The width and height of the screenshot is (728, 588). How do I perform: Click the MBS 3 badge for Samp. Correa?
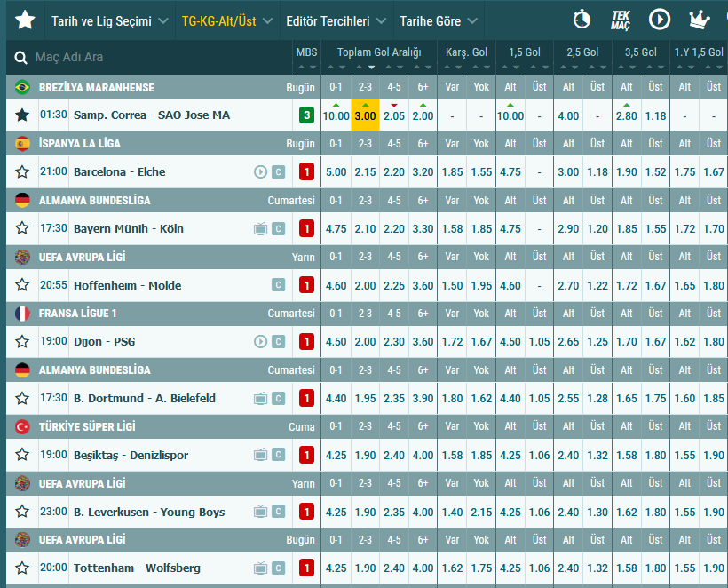(306, 115)
